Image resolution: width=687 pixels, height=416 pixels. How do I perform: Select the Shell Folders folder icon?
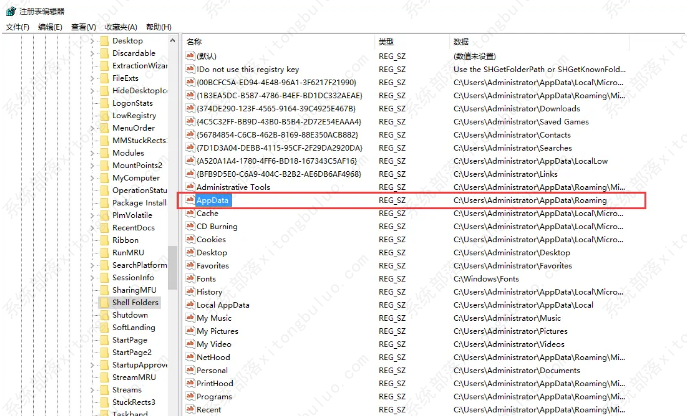click(x=104, y=301)
